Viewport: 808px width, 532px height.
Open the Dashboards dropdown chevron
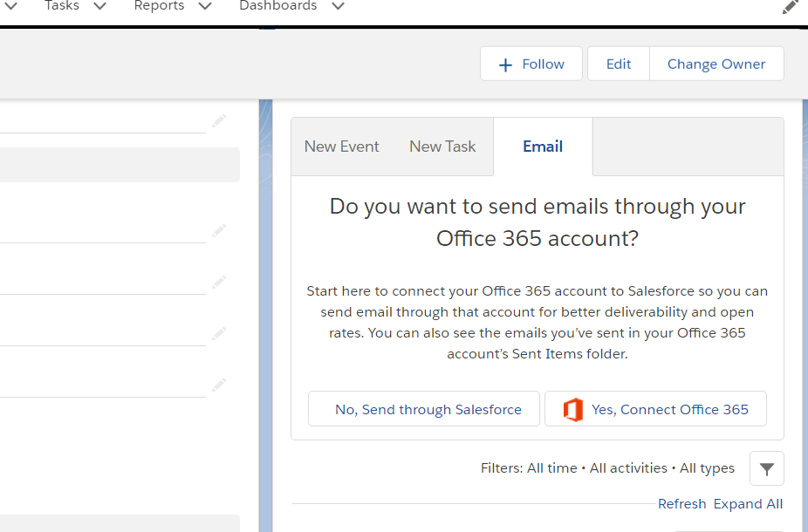(338, 6)
